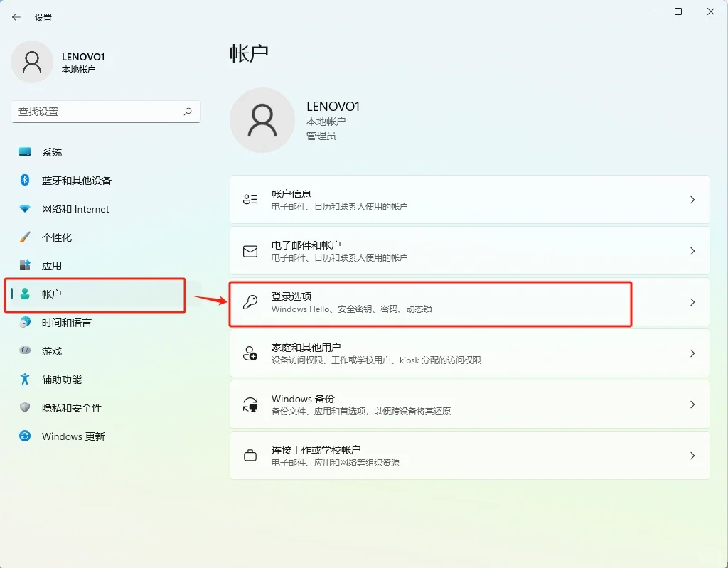Click the 个性化 brush icon
The image size is (728, 568).
23,237
